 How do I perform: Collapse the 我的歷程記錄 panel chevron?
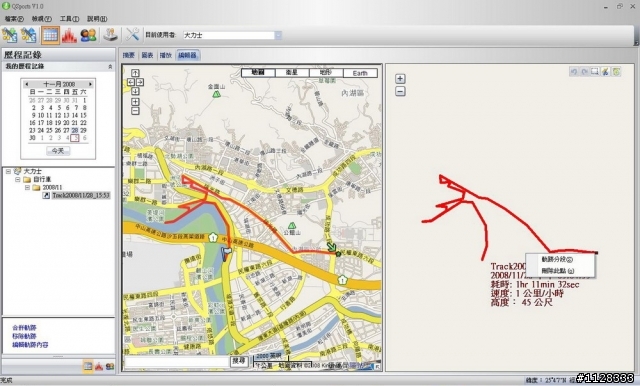coord(110,67)
